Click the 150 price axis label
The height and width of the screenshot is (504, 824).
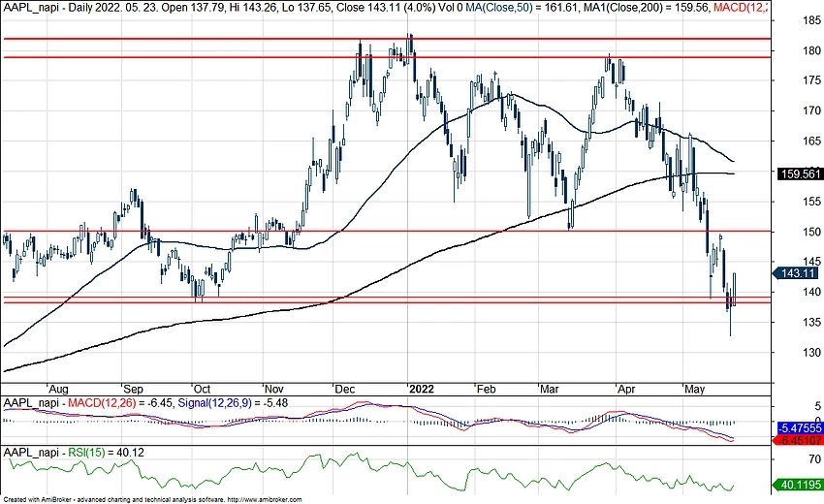tap(811, 232)
